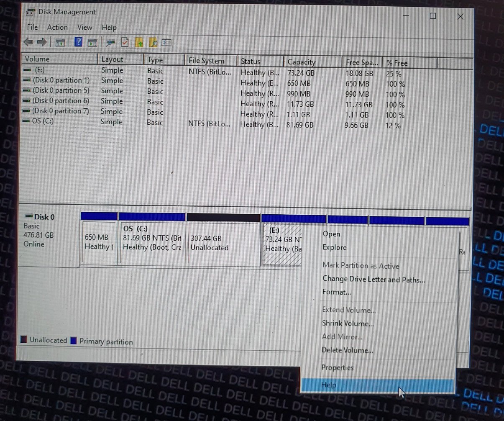Click the highlighted Help context menu entry
Screen dimensions: 504x421
(x=377, y=385)
